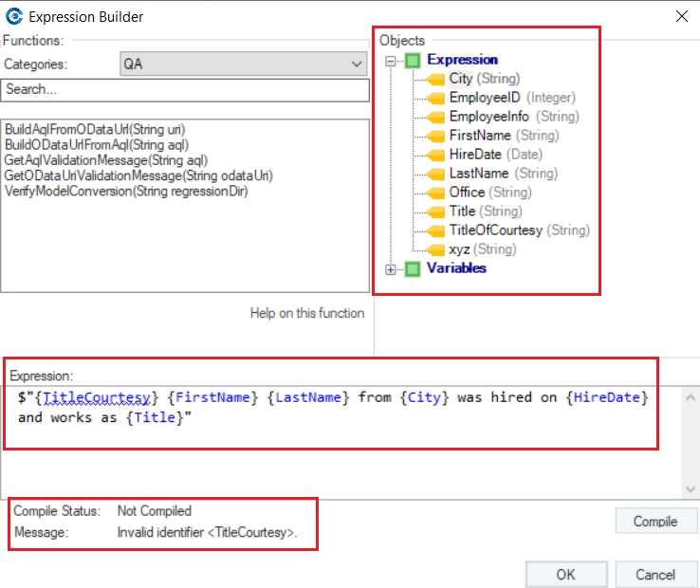Choose BuildAqlFromODataUrl(String uri) function

tap(95, 130)
